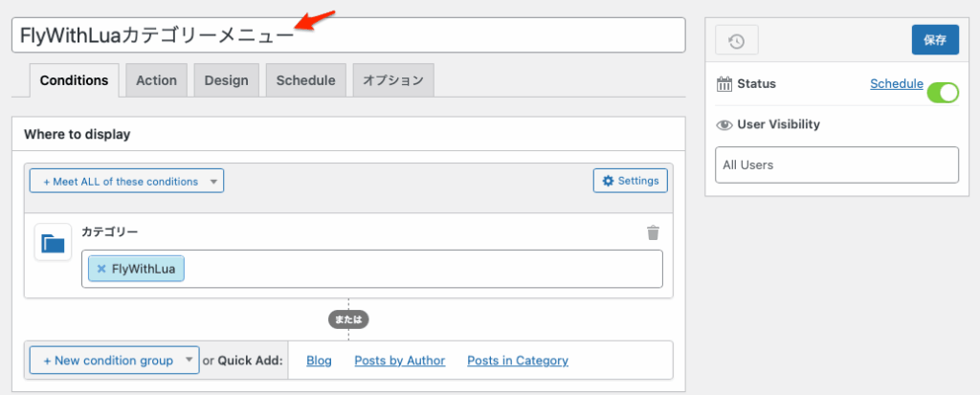This screenshot has width=980, height=395.
Task: Open condition Settings via the gear button
Action: [x=630, y=181]
